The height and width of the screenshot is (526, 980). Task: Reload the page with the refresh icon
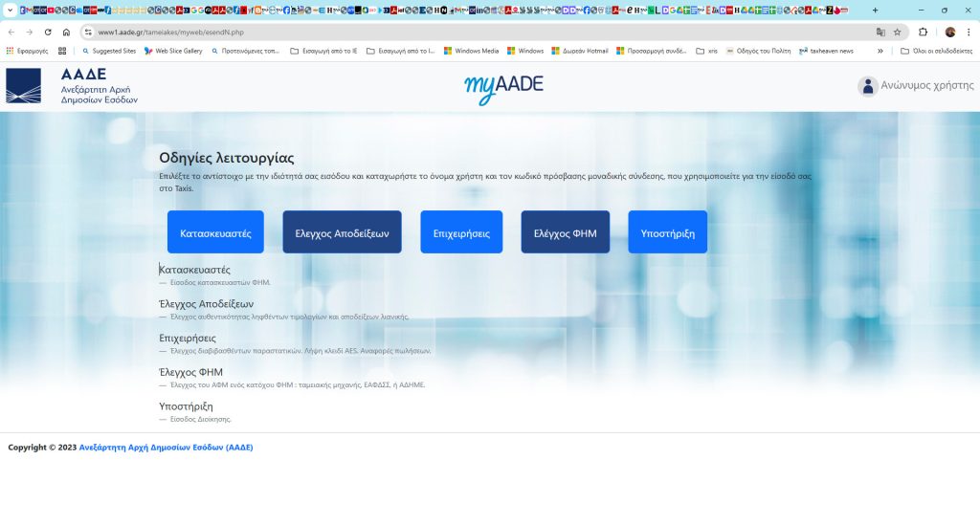pos(48,32)
